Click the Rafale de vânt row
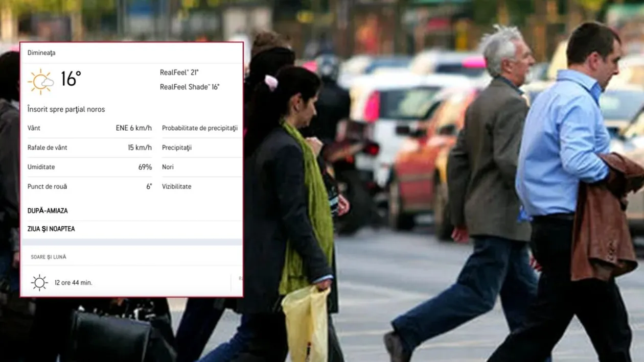644x362 pixels. pos(89,148)
